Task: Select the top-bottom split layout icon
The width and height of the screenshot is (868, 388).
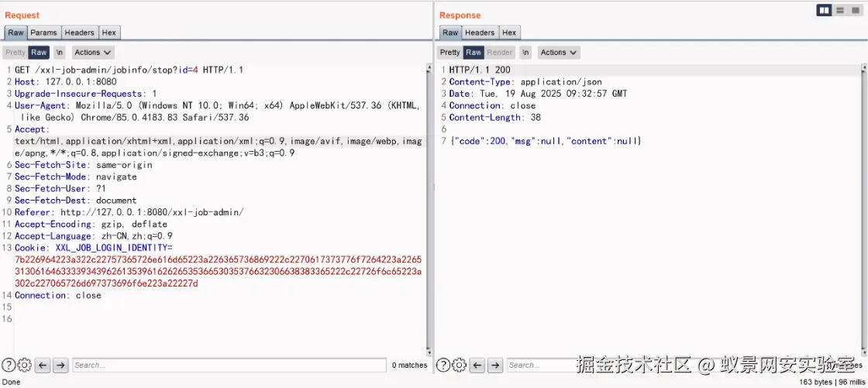Action: coord(840,10)
